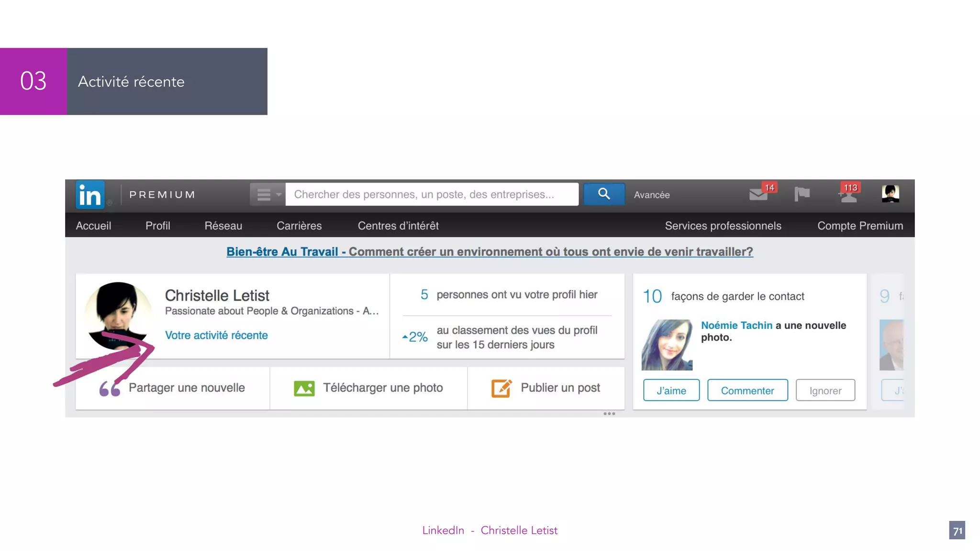
Task: Click the blue magnifier search button
Action: pyautogui.click(x=604, y=194)
